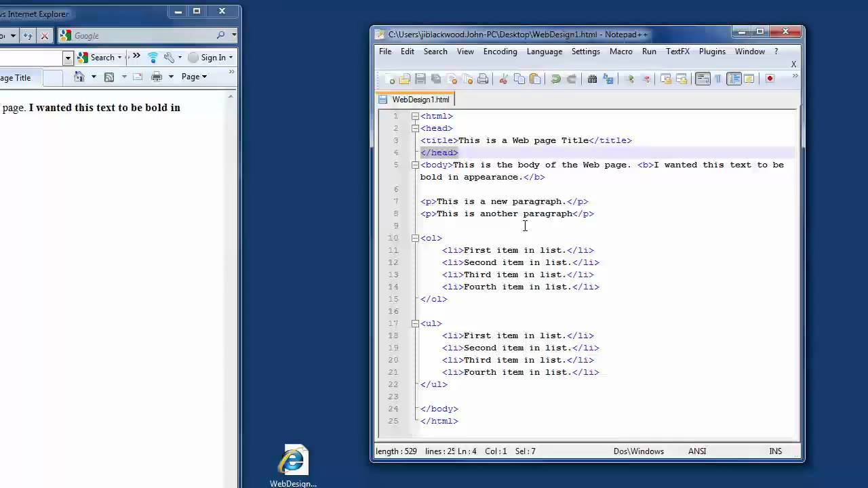The width and height of the screenshot is (868, 488).
Task: Open the Plugins menu
Action: click(712, 52)
